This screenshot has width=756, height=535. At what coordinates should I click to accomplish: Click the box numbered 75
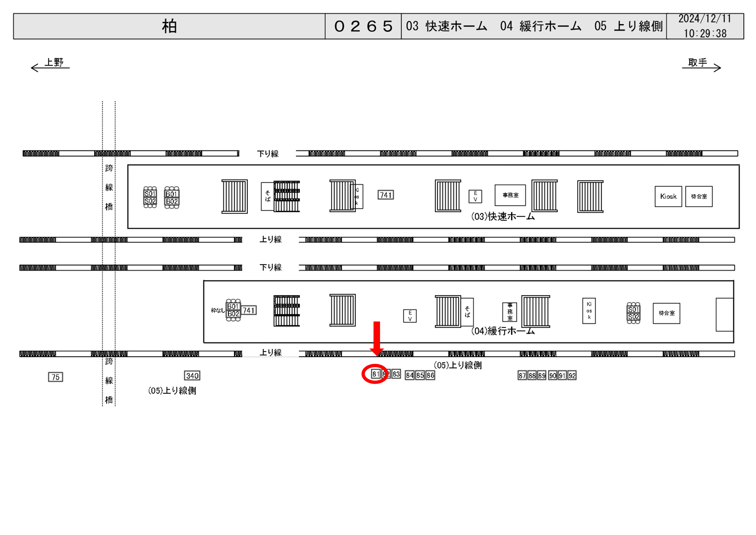(55, 377)
